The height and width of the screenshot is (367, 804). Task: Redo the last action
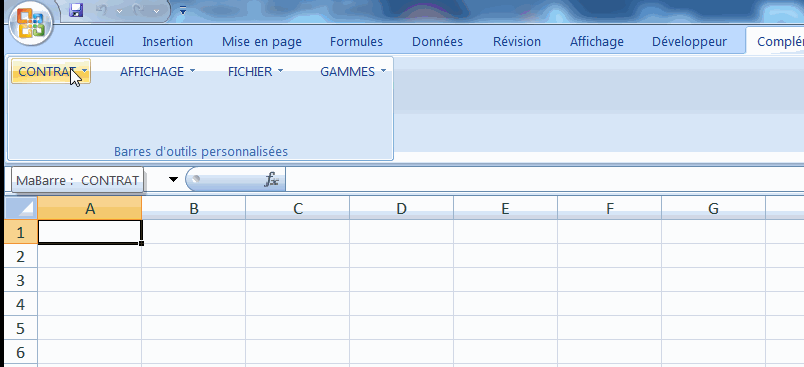pos(138,10)
